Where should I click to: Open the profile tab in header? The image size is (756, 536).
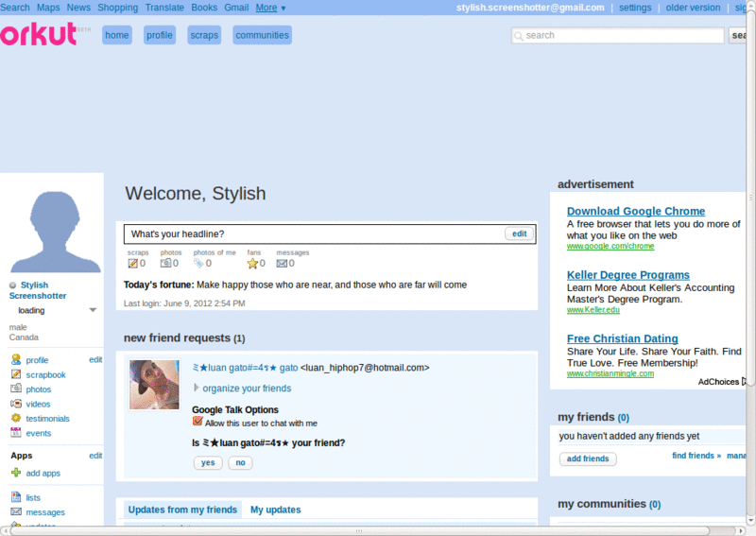(160, 35)
